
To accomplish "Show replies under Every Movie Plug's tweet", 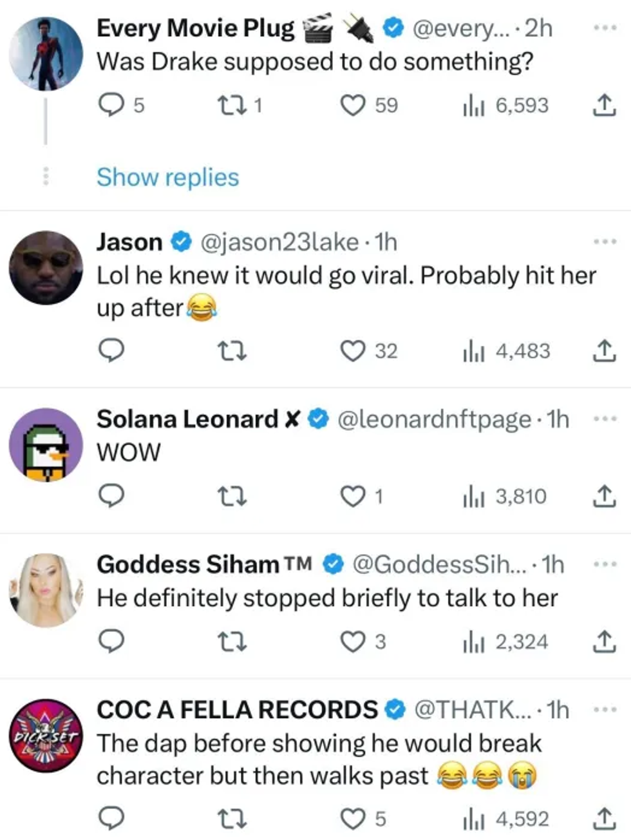I will pos(167,177).
